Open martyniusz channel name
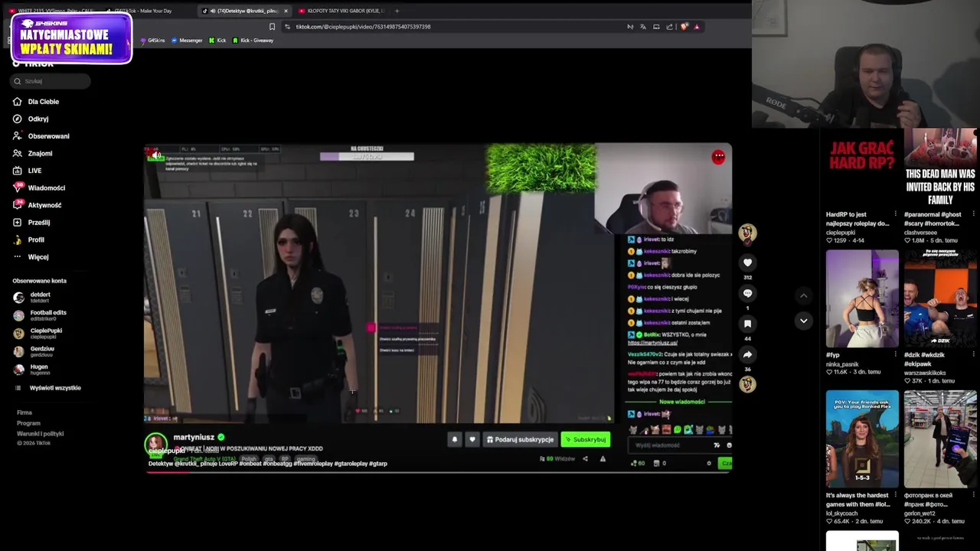 pyautogui.click(x=194, y=437)
